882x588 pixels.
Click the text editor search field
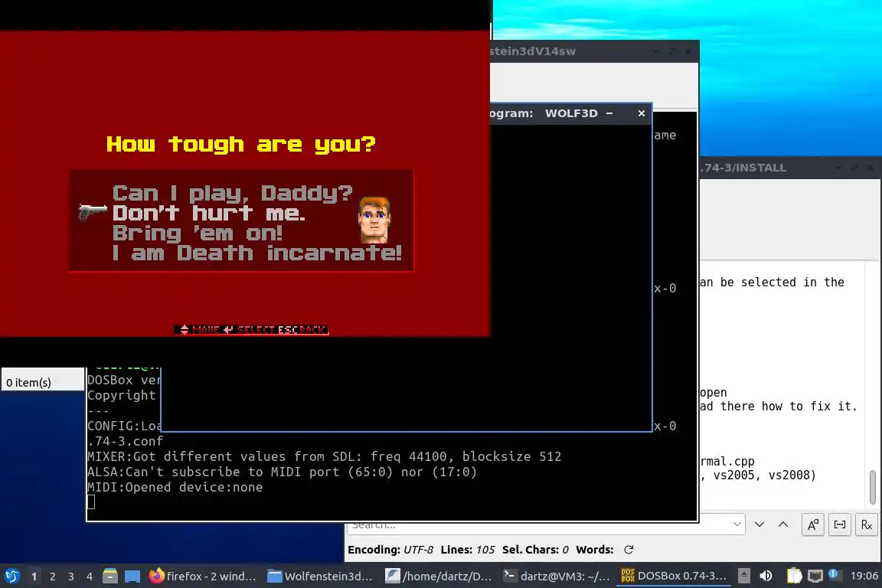[x=539, y=524]
